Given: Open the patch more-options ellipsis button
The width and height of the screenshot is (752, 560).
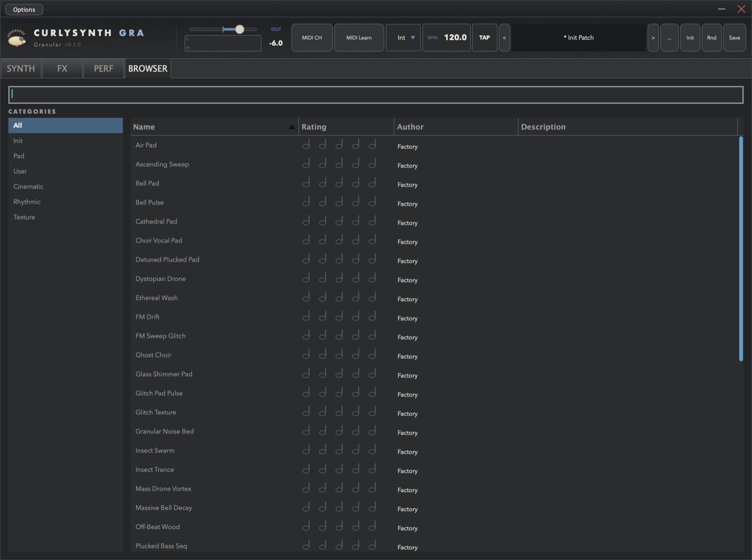Looking at the screenshot, I should (x=669, y=38).
